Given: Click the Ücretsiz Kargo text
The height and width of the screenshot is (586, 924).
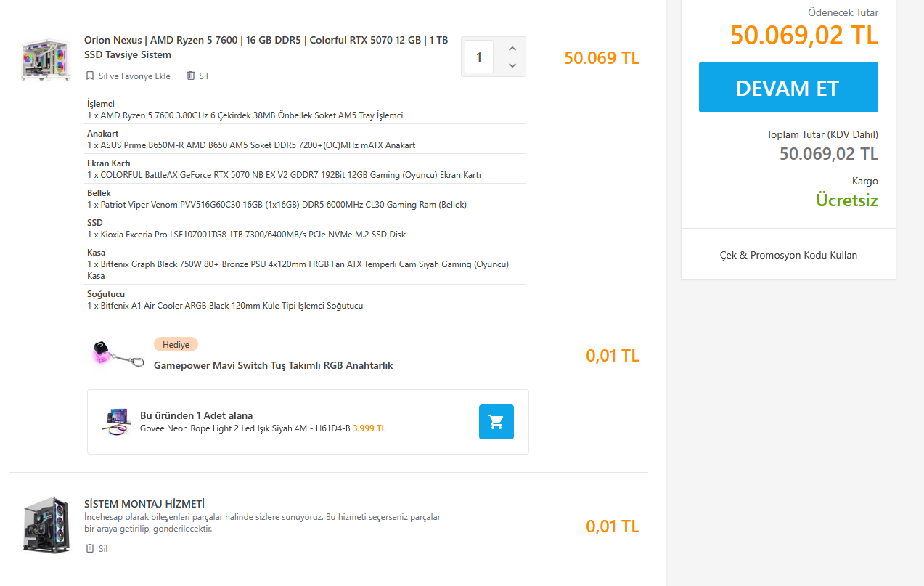Looking at the screenshot, I should (x=847, y=200).
